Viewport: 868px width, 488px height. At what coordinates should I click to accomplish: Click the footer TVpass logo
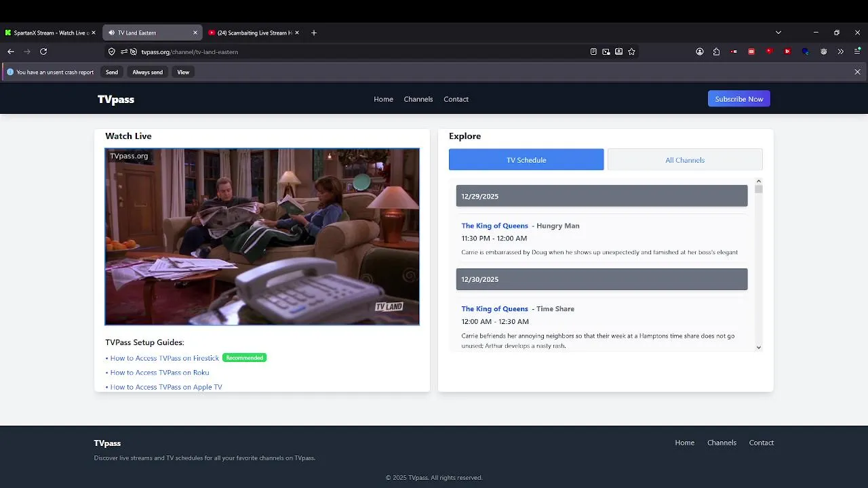click(x=107, y=443)
